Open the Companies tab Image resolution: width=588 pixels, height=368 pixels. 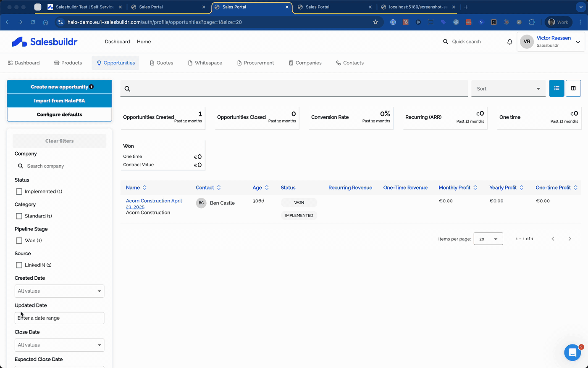pyautogui.click(x=305, y=63)
